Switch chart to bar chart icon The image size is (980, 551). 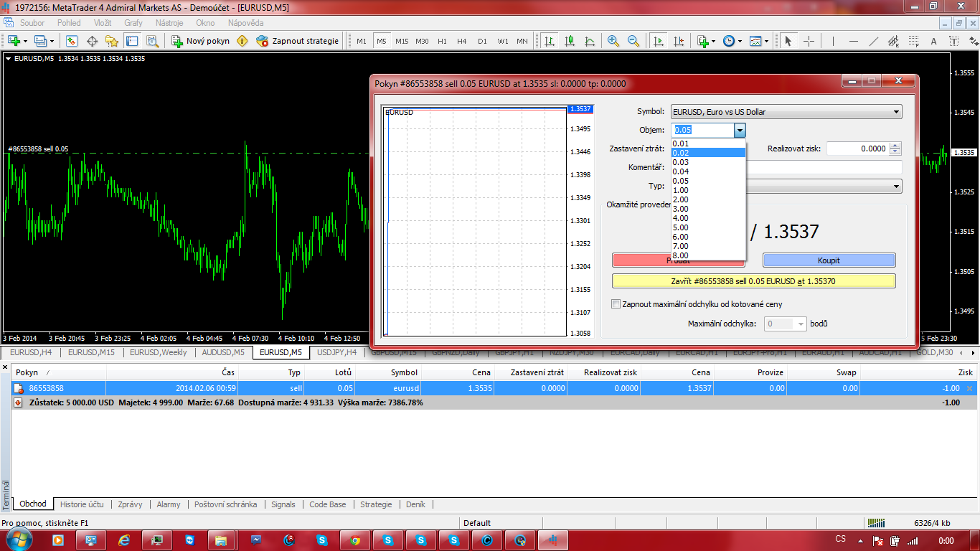point(550,41)
